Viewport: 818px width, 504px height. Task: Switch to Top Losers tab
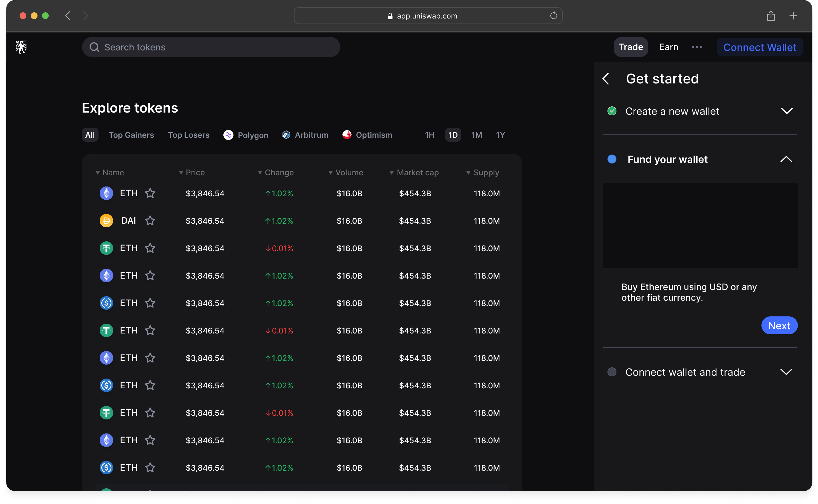click(x=189, y=135)
